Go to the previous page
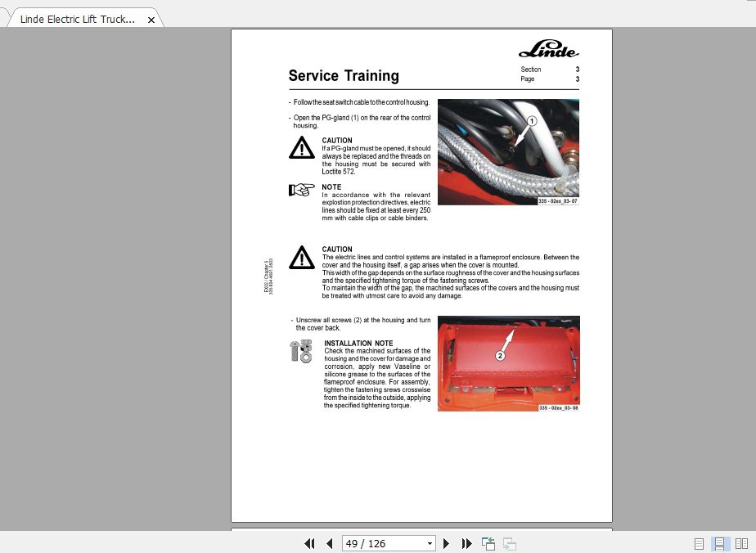Screen dimensions: 756x553 coord(330,544)
